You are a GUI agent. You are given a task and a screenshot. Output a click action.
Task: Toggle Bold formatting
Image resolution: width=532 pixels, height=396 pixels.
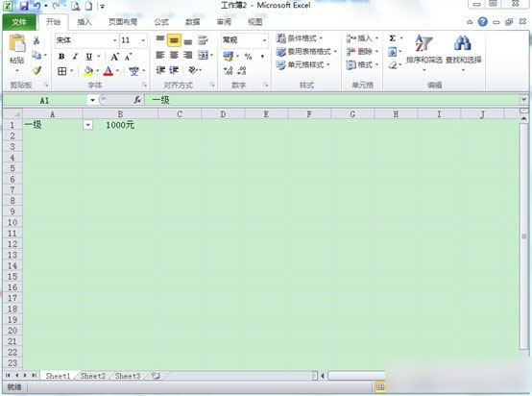click(61, 57)
